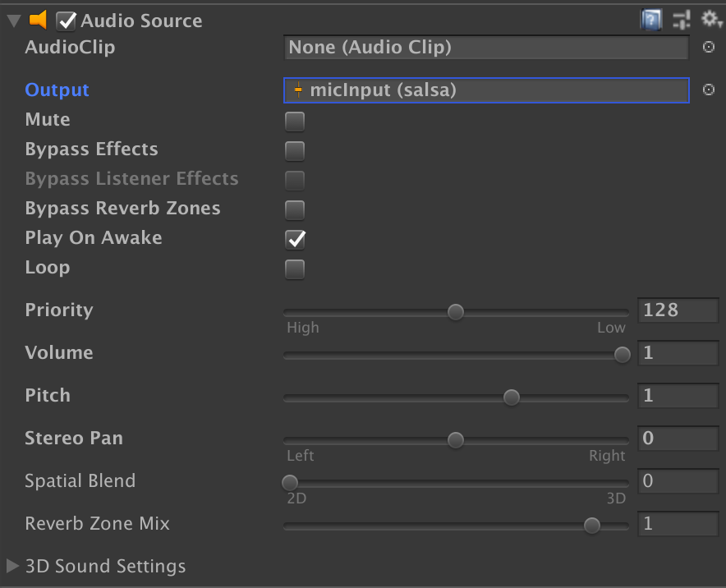Disable the Audio Source component checkbox
The width and height of the screenshot is (726, 588).
(x=67, y=21)
